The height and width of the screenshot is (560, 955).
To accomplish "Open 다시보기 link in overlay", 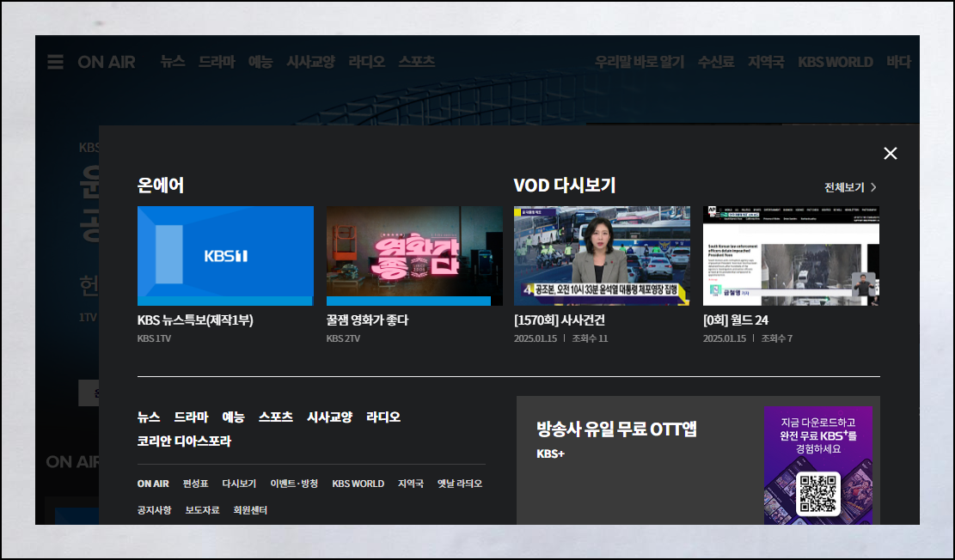I will pyautogui.click(x=239, y=484).
